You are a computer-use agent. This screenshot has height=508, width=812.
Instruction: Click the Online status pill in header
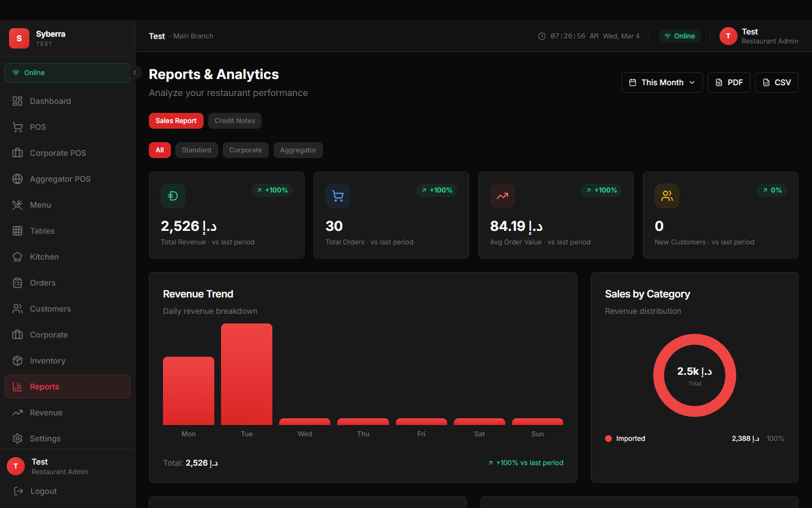click(x=679, y=36)
